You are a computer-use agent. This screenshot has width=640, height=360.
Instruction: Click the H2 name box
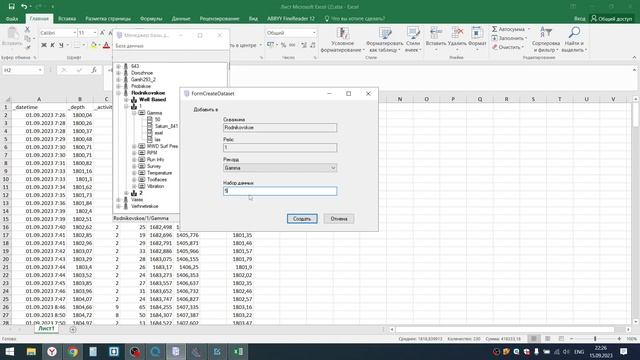23,70
